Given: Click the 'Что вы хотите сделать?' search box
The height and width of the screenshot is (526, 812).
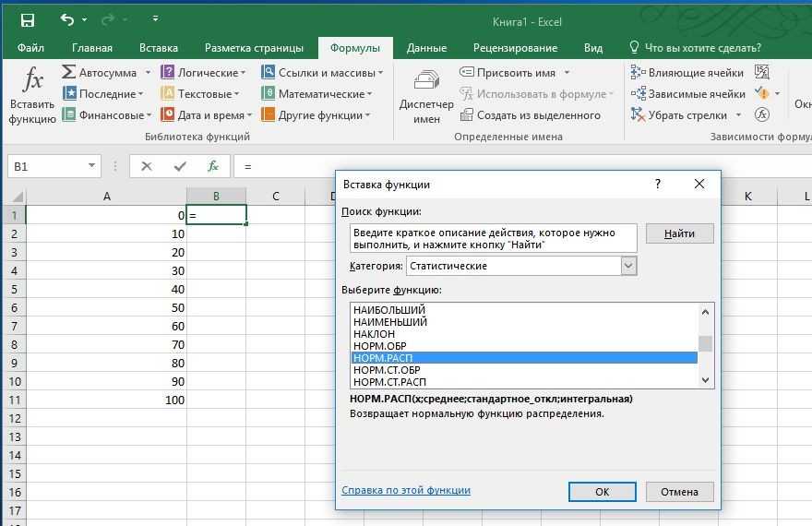Looking at the screenshot, I should 696,48.
